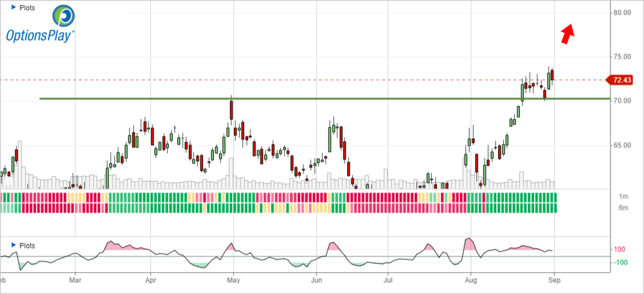The image size is (644, 294).
Task: Click the 70.00 price axis label
Action: point(622,101)
